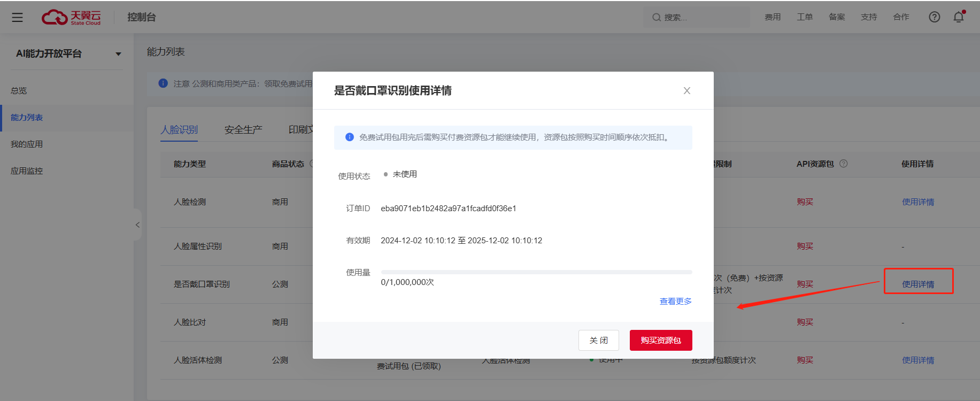Click the 未使用 status text

[405, 174]
